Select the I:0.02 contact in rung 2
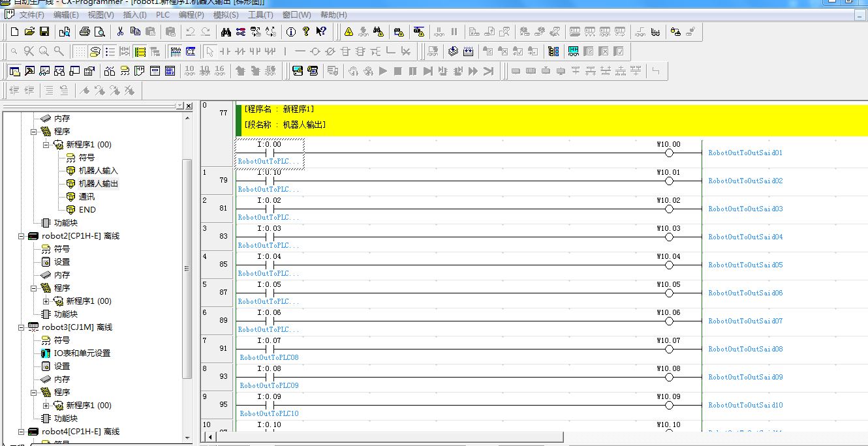Viewport: 868px width, 446px height. tap(269, 209)
